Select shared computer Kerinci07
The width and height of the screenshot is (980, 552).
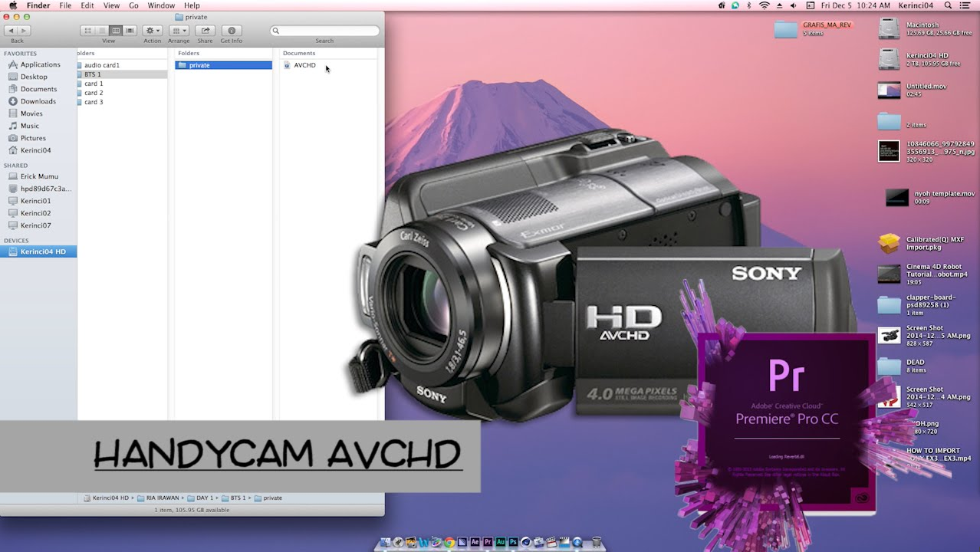pos(35,225)
